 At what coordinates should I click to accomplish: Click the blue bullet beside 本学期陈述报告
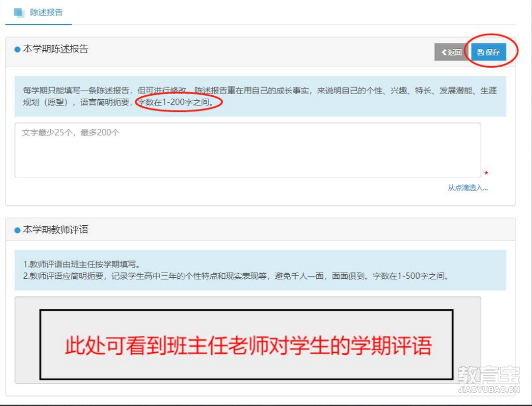tap(17, 50)
